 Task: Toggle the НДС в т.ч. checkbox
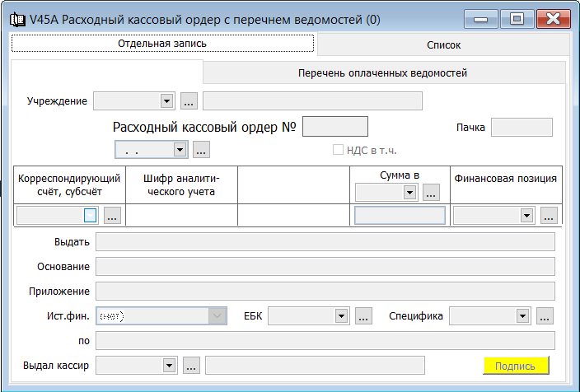(x=338, y=150)
